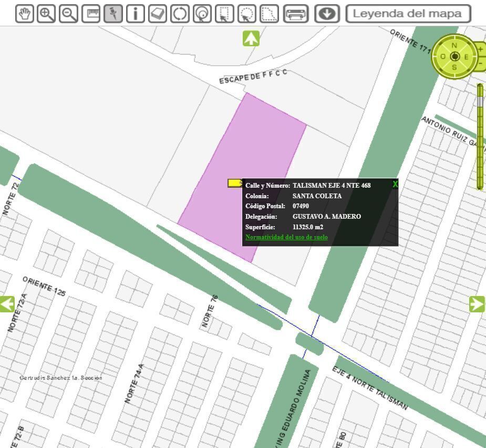The image size is (486, 448).
Task: Print the map with printer icon
Action: [x=296, y=14]
